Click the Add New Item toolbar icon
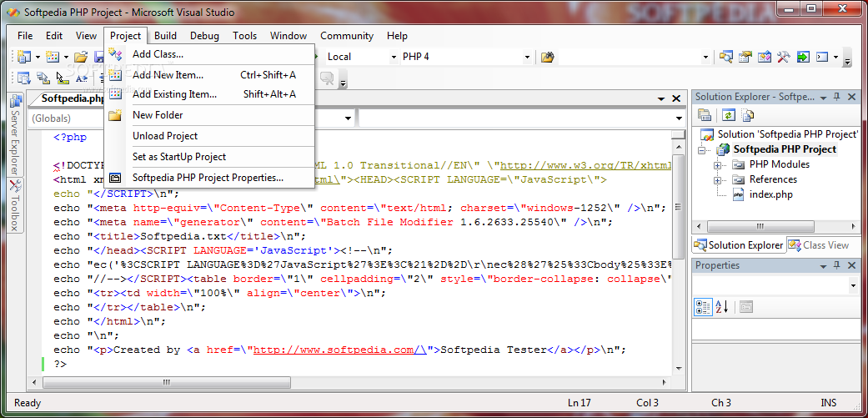The image size is (868, 418). coord(53,57)
